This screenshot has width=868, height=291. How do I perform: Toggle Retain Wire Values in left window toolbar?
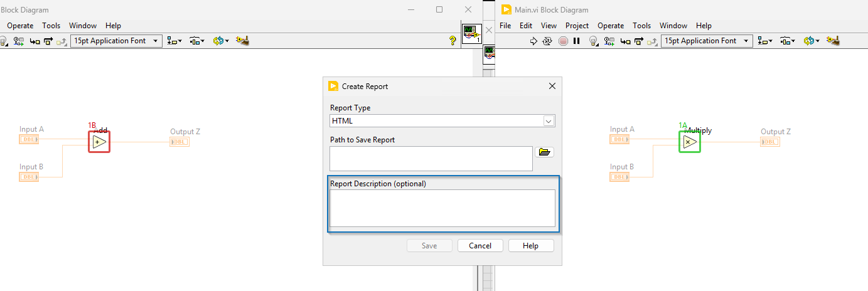pos(19,41)
